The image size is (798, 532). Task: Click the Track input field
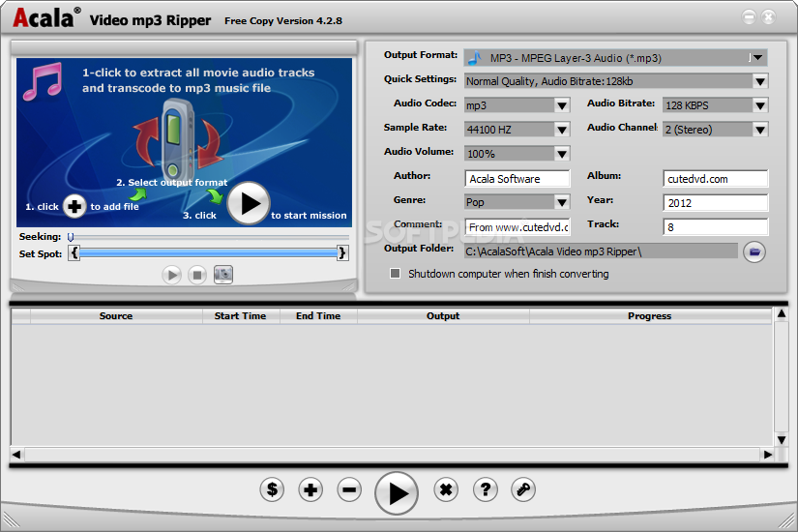click(716, 227)
